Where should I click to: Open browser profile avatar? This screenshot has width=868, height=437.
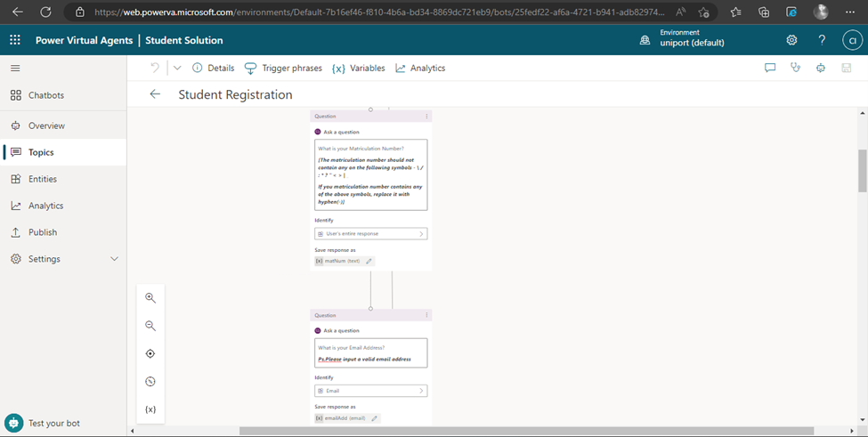click(821, 12)
